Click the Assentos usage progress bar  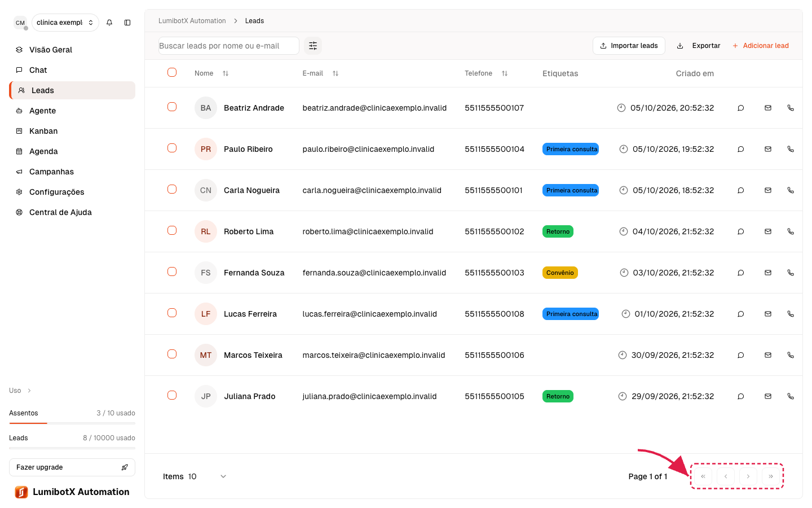(72, 423)
